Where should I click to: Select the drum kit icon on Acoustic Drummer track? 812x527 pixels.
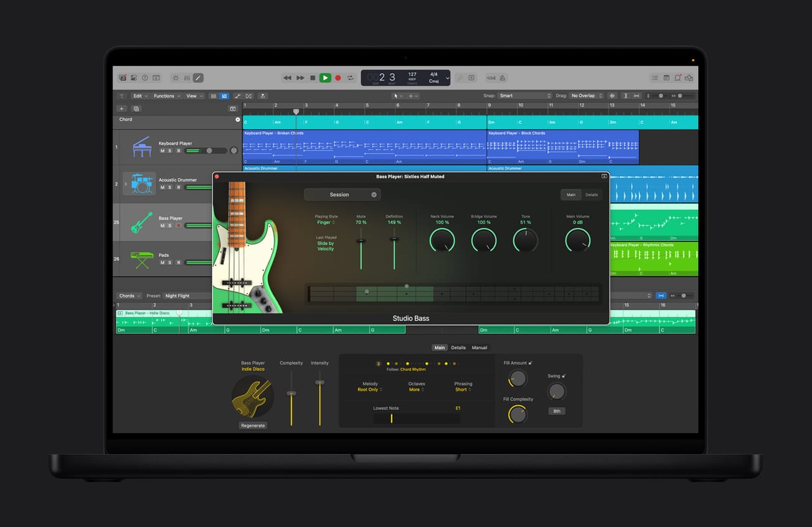141,184
